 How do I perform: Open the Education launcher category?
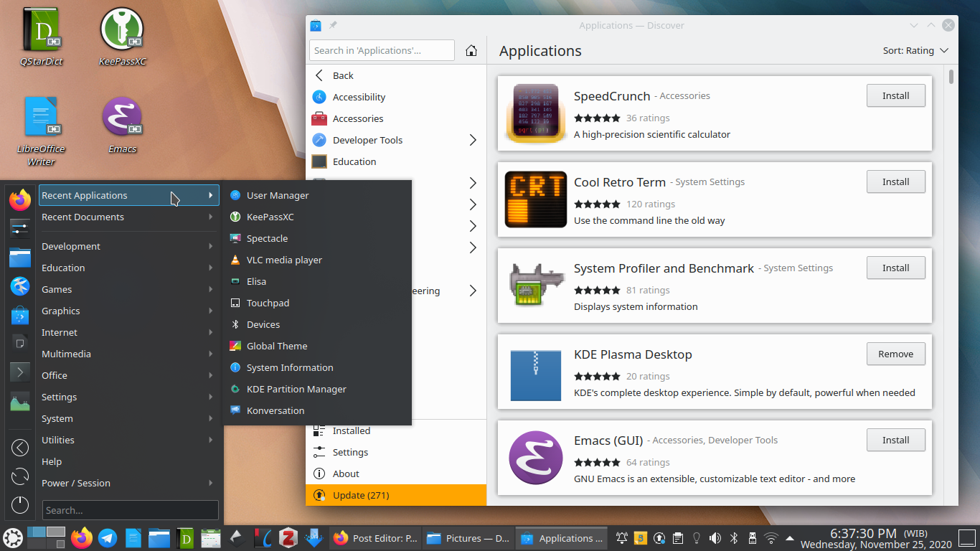pos(128,268)
